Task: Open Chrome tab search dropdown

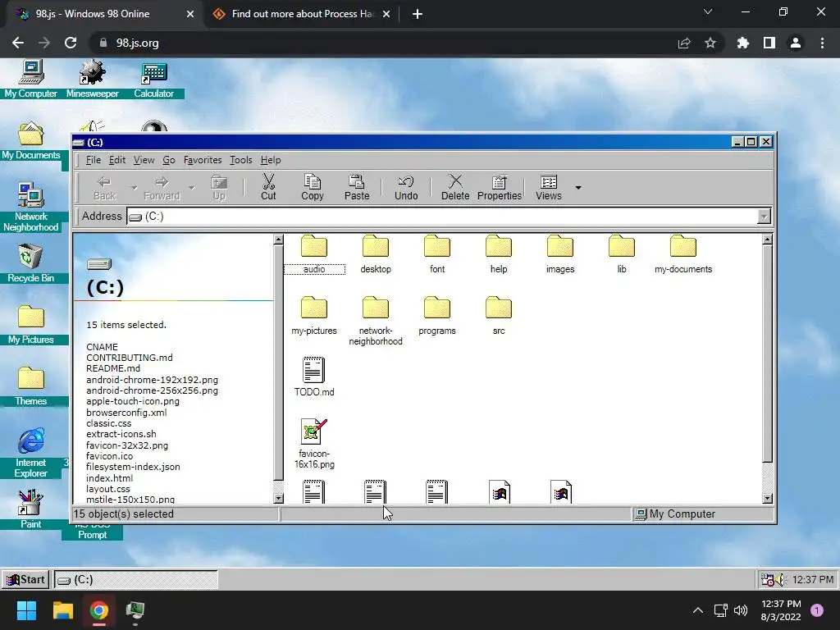Action: pos(708,12)
